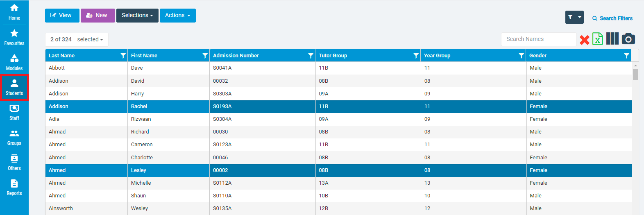
Task: Click the camera photo icon
Action: tap(628, 39)
